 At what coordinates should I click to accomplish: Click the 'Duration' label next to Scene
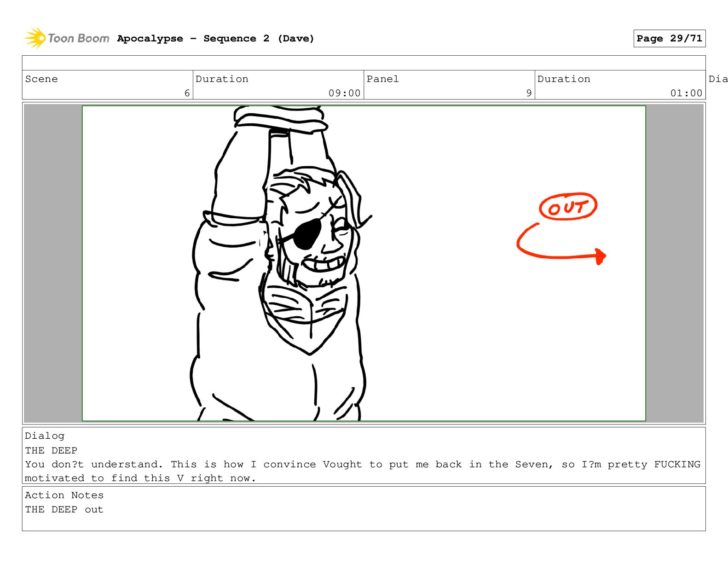222,79
